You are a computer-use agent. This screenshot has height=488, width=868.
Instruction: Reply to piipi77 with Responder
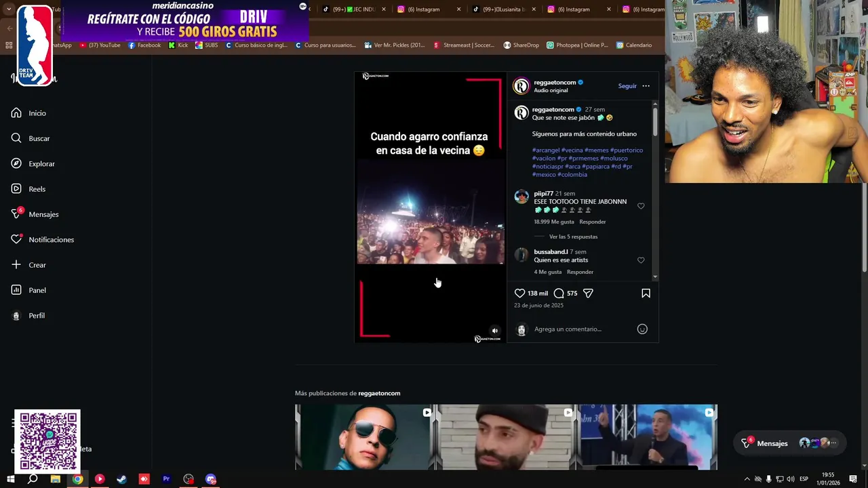click(x=593, y=222)
